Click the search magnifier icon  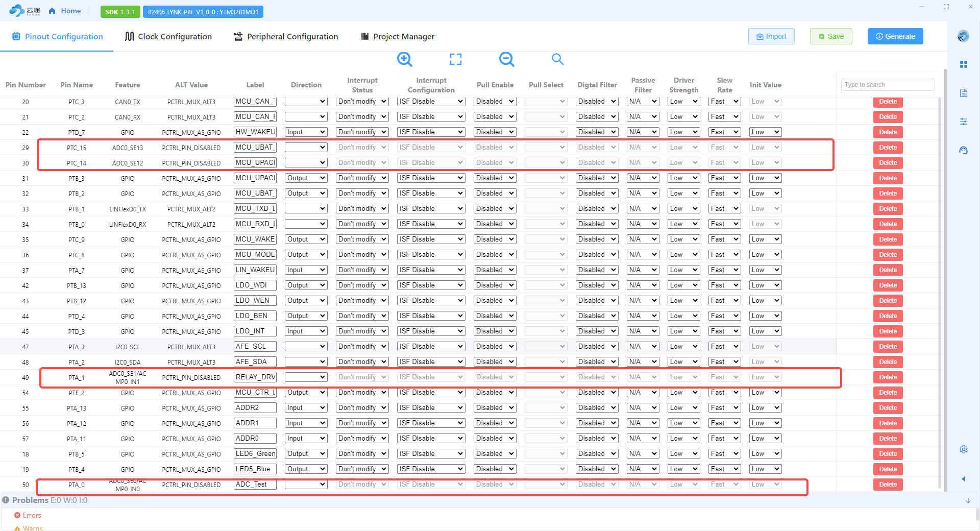557,59
